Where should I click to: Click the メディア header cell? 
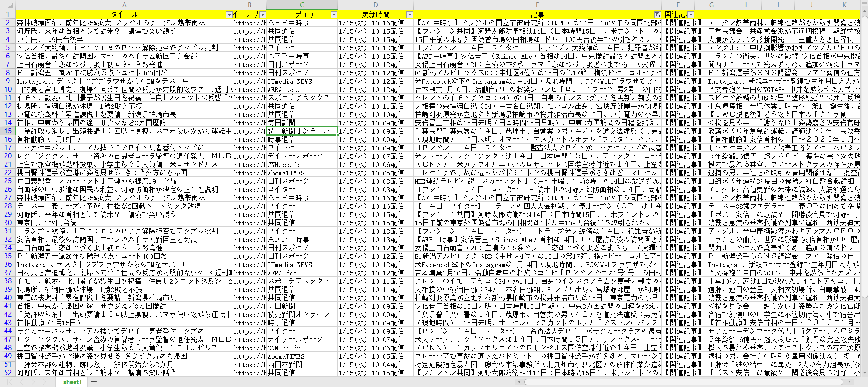pos(302,14)
